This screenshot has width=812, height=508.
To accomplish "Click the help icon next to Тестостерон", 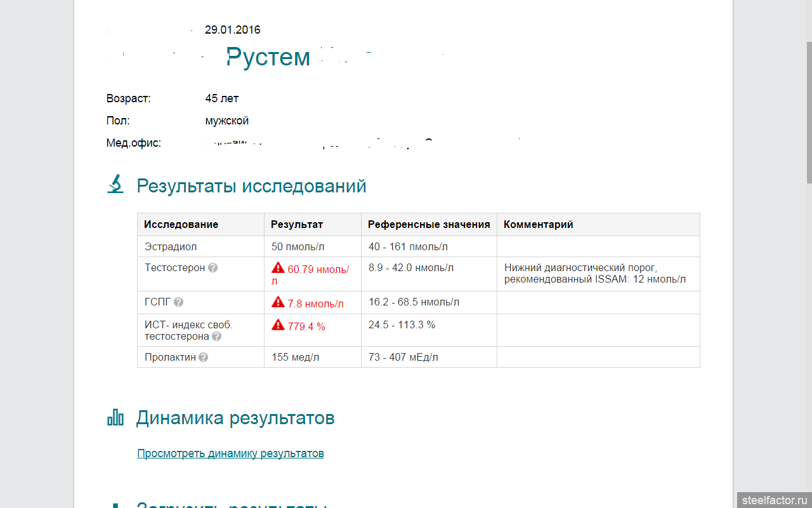I will [213, 268].
